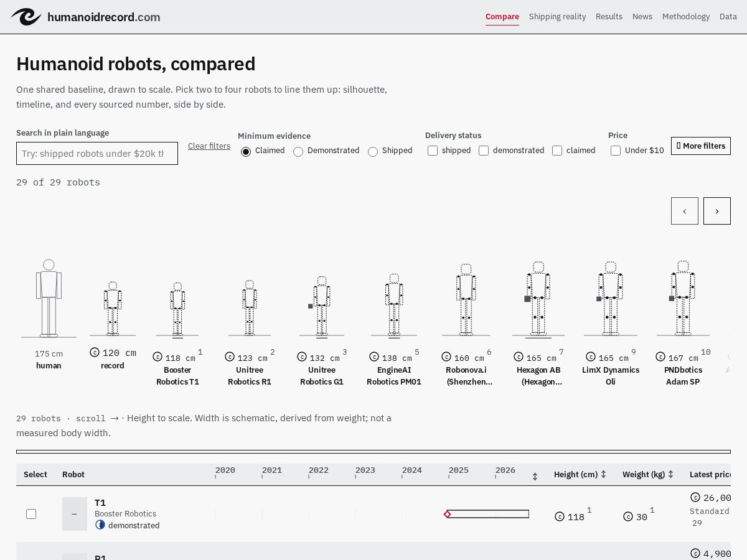747x560 pixels.
Task: Click the claimed icon beside 167 cm
Action: pos(660,357)
